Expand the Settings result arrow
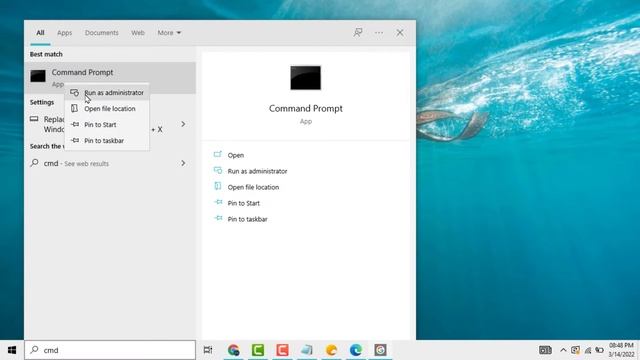This screenshot has height=360, width=640. click(183, 124)
